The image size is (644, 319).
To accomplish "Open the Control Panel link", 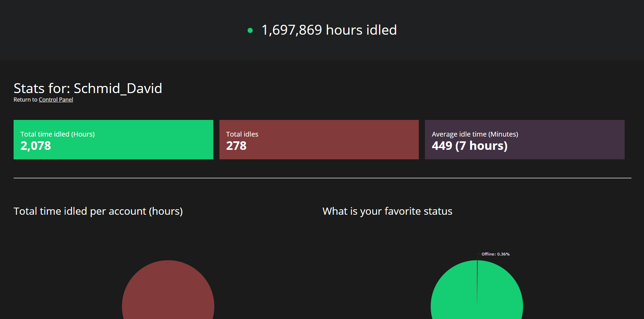I will (x=56, y=100).
